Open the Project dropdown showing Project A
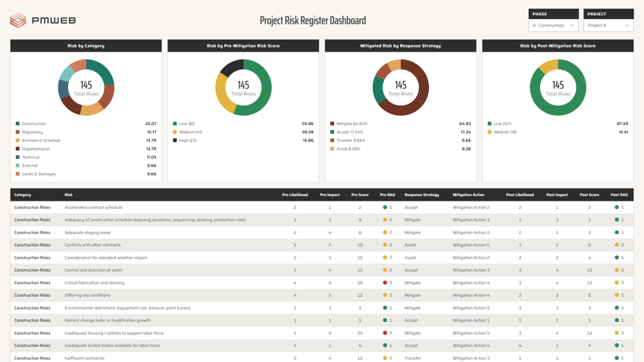 (x=608, y=26)
